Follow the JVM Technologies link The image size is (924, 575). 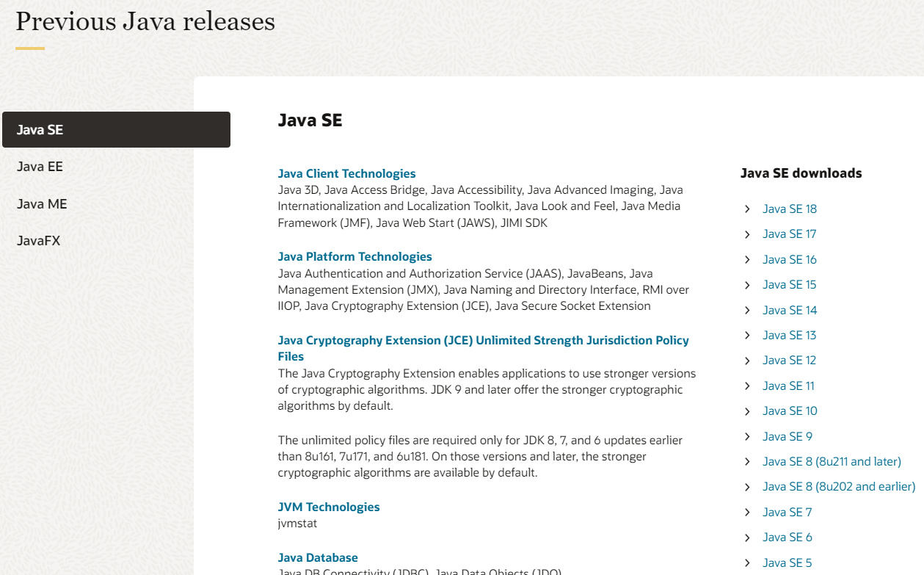[329, 507]
